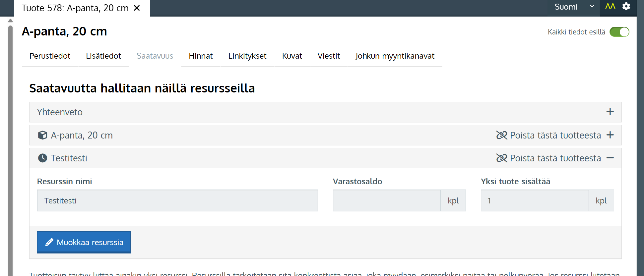Click the box icon beside A-panta, 20 cm

tap(42, 135)
